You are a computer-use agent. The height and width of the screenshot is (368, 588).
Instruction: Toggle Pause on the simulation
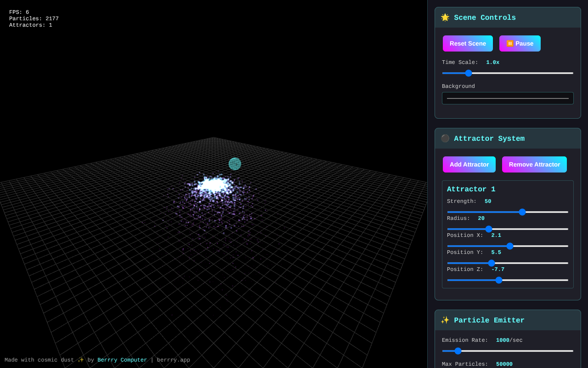[520, 43]
